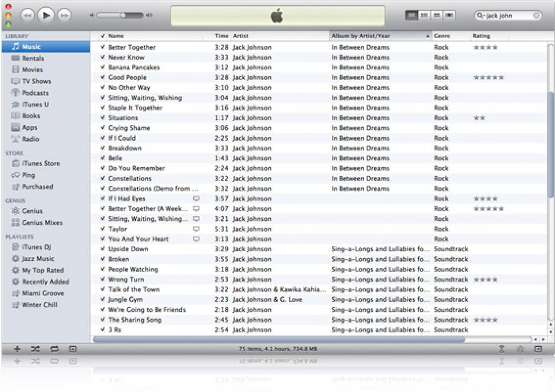Image resolution: width=555 pixels, height=392 pixels.
Task: Toggle shuffle in the bottom bar
Action: point(36,349)
